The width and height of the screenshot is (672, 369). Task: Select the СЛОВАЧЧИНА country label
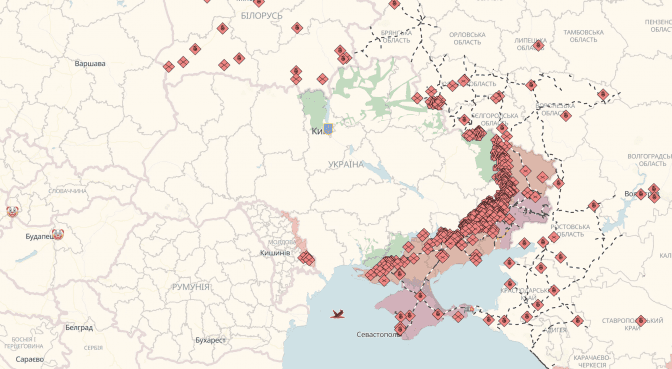[67, 191]
